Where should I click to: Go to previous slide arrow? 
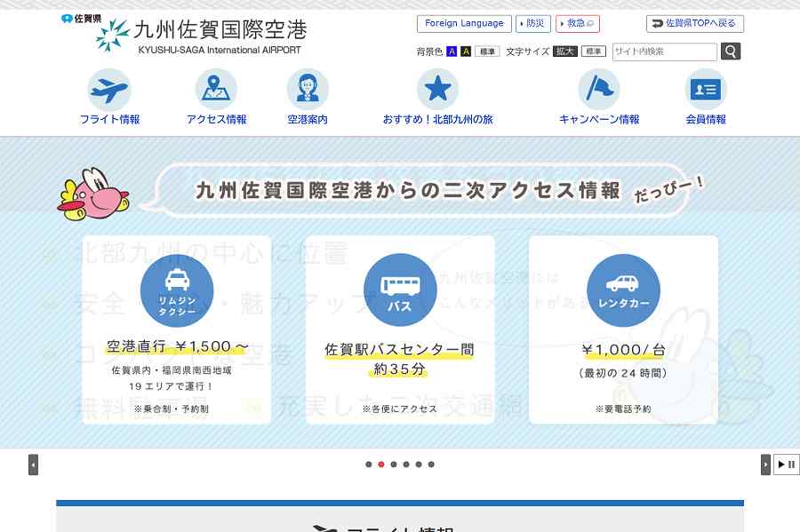coord(33,465)
